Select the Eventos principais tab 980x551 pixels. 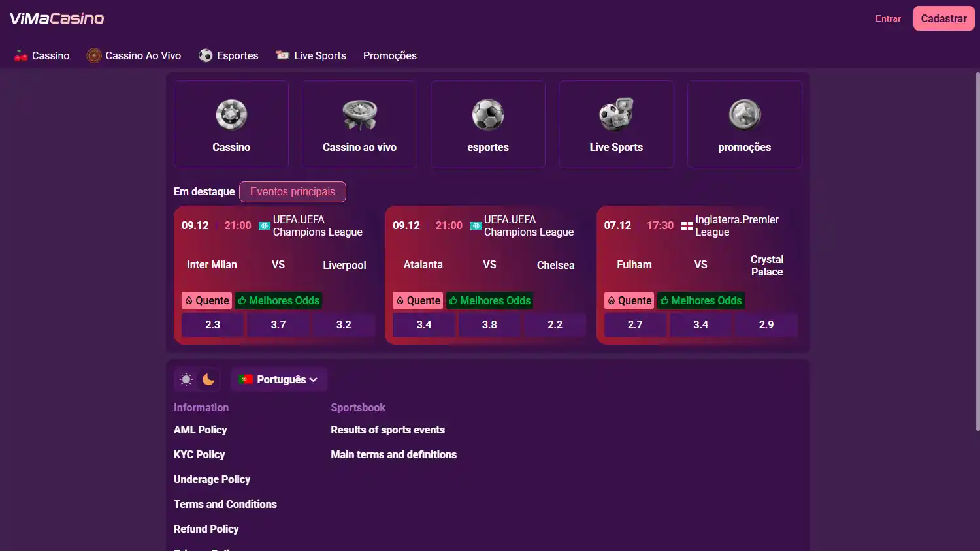(293, 192)
